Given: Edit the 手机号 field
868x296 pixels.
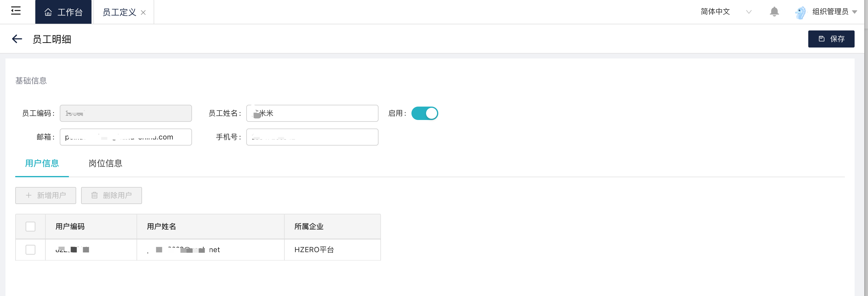Looking at the screenshot, I should coord(312,137).
